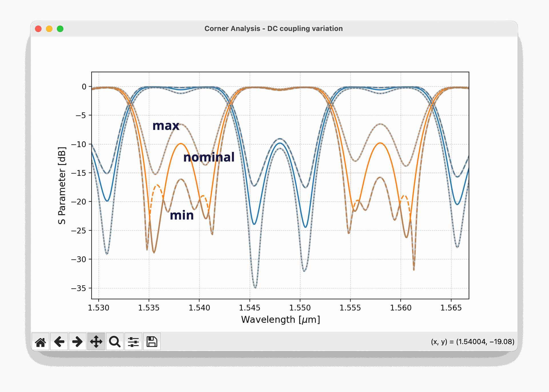
Task: Click the 1.550 x-axis tick label
Action: (x=300, y=308)
